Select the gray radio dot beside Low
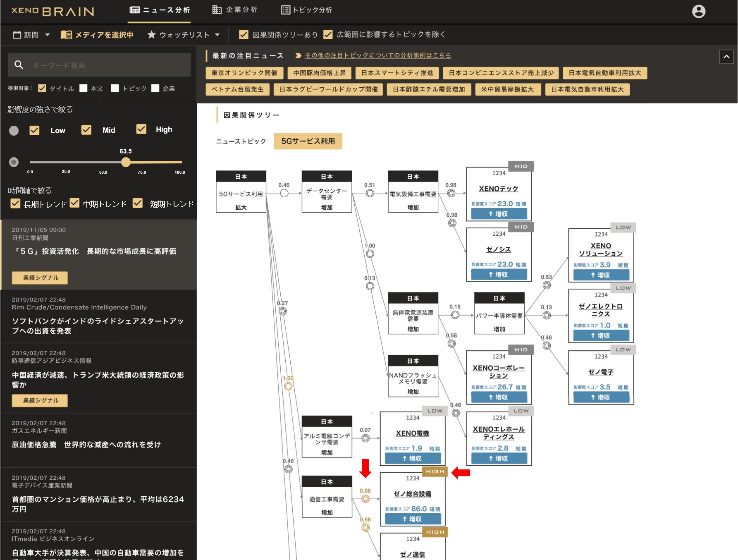 pos(14,131)
